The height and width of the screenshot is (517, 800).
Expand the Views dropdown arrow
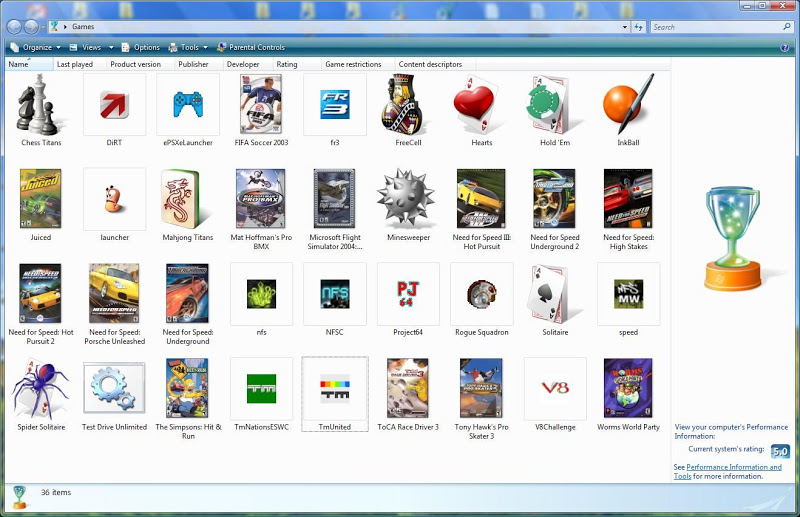[111, 47]
